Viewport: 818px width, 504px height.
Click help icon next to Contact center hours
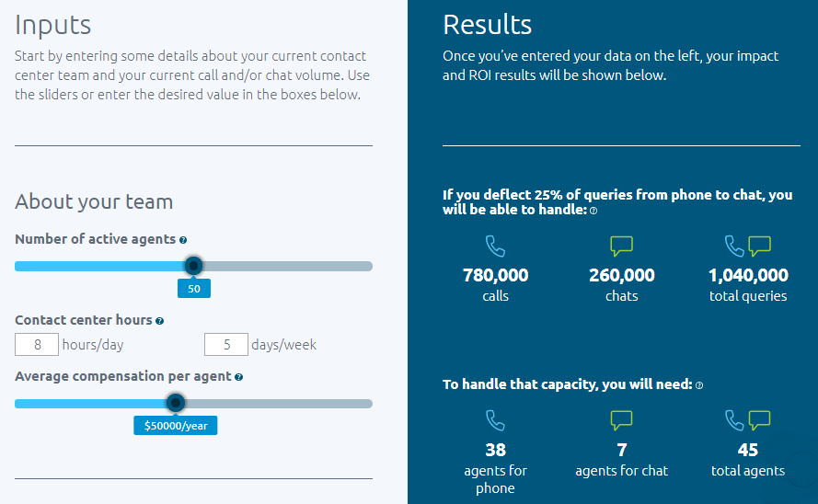[159, 321]
